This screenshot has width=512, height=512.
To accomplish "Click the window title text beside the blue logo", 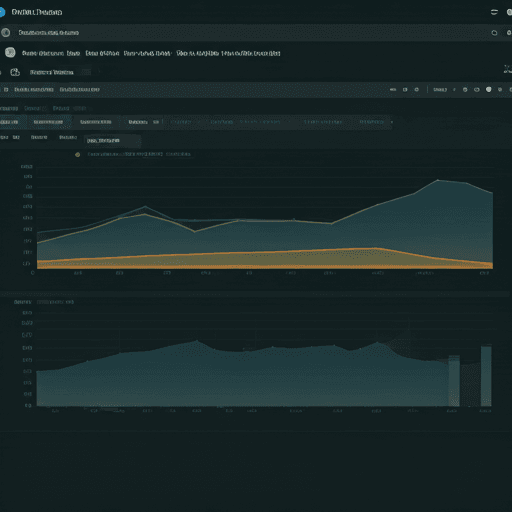I will click(x=37, y=12).
